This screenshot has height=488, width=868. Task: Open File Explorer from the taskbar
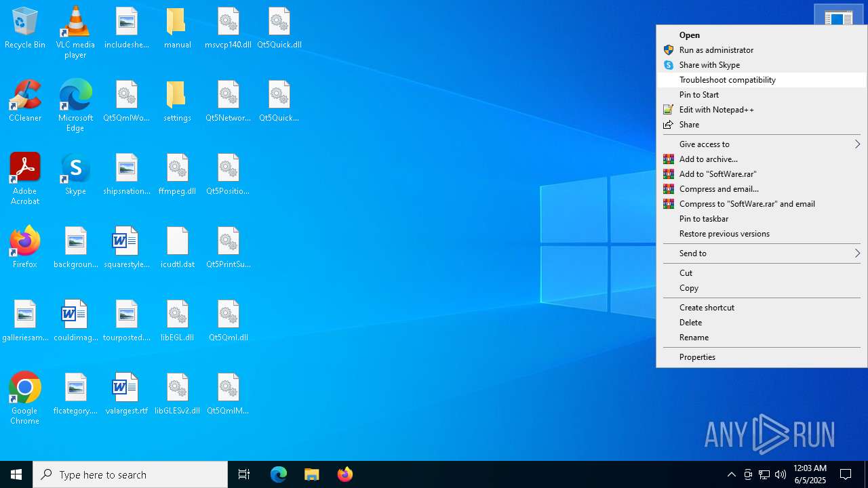click(312, 474)
